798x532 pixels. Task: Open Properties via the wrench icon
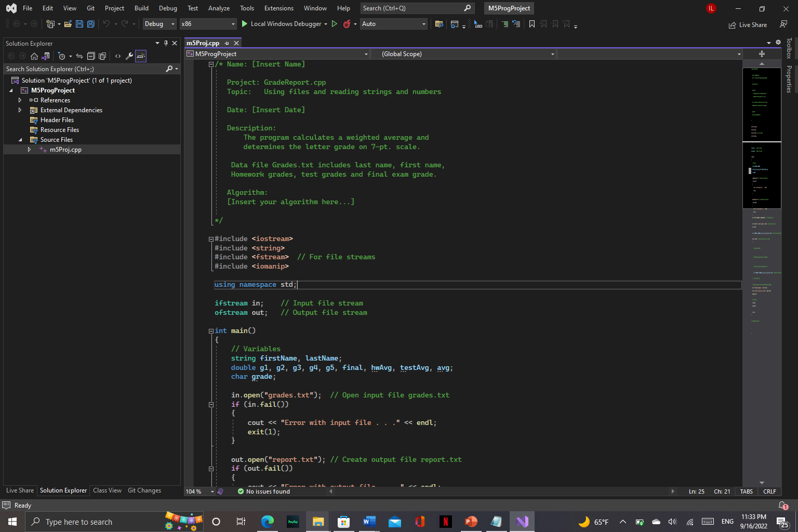(129, 56)
